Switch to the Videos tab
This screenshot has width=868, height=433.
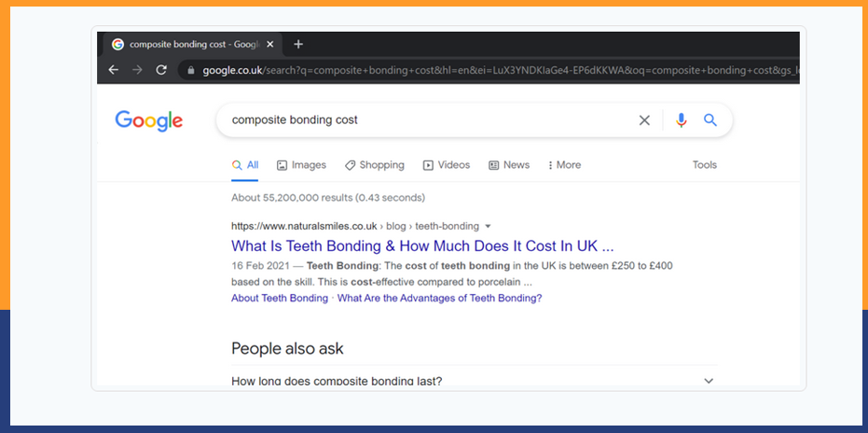tap(447, 165)
